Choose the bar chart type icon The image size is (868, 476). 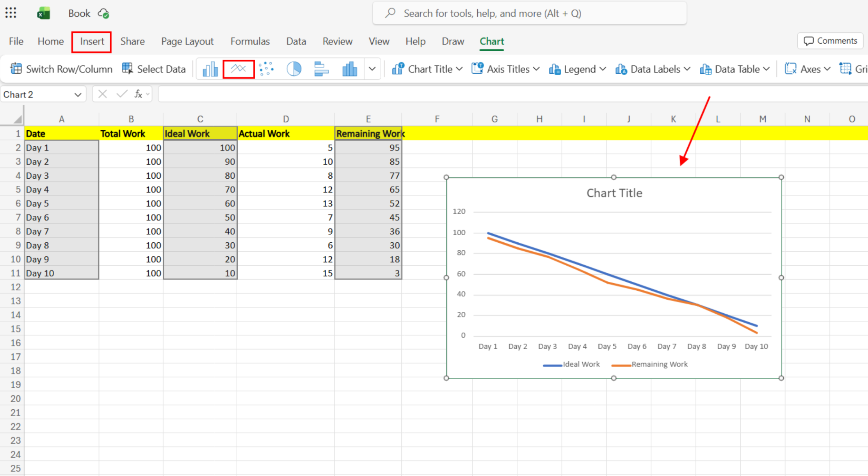point(321,69)
